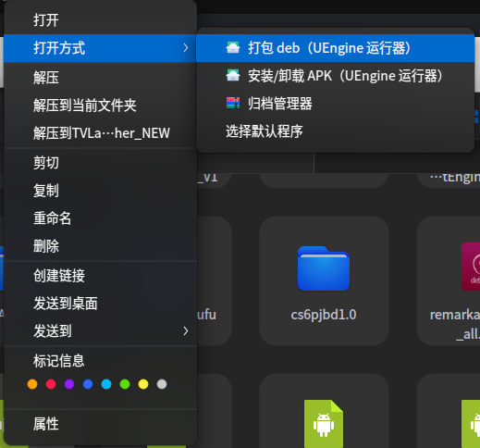The width and height of the screenshot is (480, 448).
Task: Select the cs6pjbd1.0 blue folder icon
Action: coord(324,268)
